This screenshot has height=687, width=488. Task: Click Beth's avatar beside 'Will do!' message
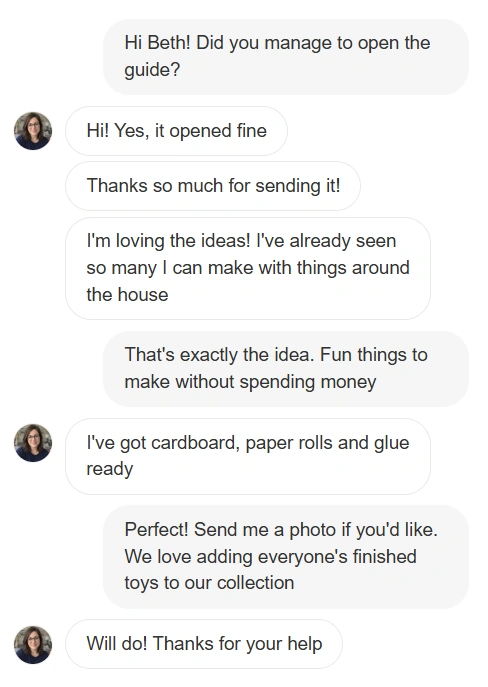[x=33, y=645]
